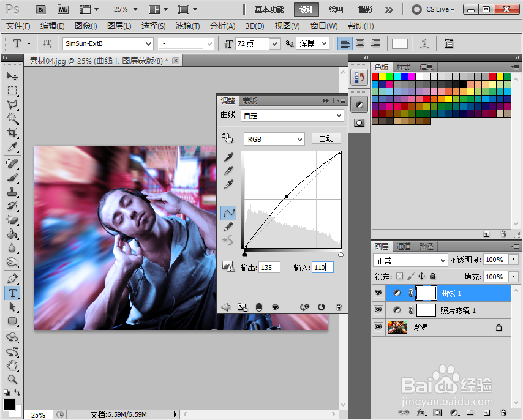
Task: Switch to the 蒙版 tab
Action: click(249, 100)
